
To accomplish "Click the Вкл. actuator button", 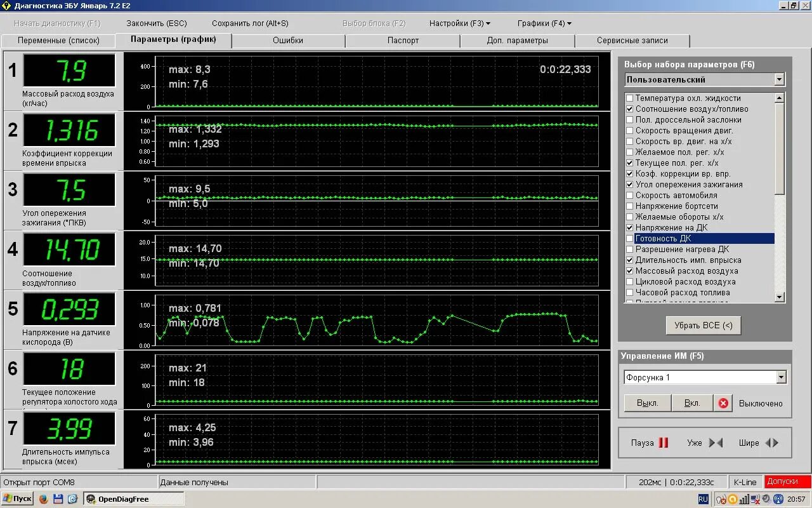I will 692,403.
